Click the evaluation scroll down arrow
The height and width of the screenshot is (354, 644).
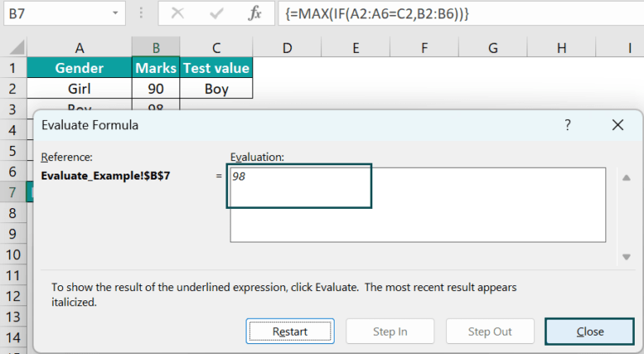(x=626, y=257)
